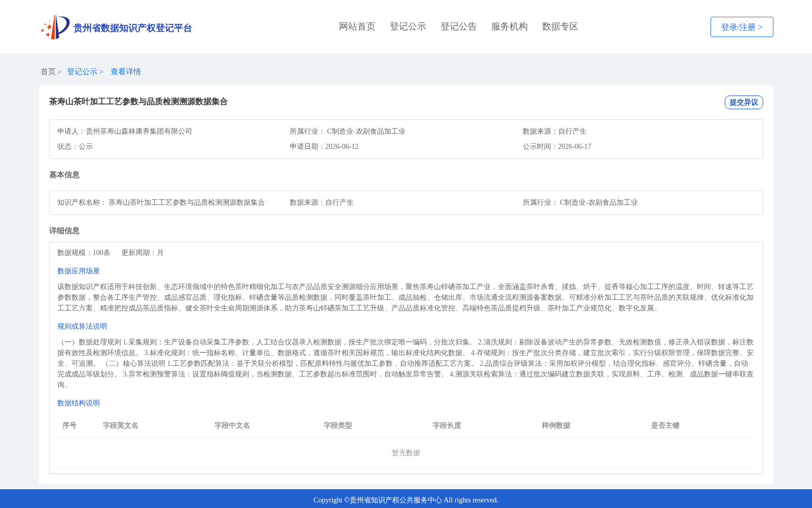Select the 茶寿山茶叶加工工艺参数 page title
This screenshot has width=812, height=508.
139,102
